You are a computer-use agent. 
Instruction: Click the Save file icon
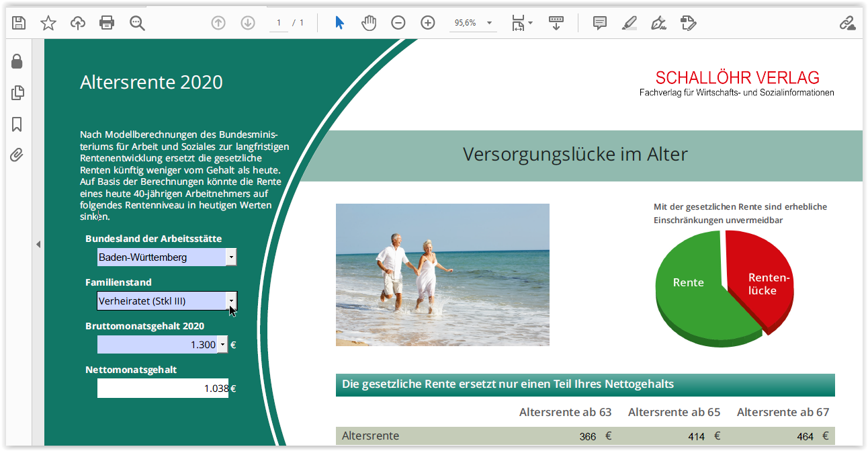[19, 23]
